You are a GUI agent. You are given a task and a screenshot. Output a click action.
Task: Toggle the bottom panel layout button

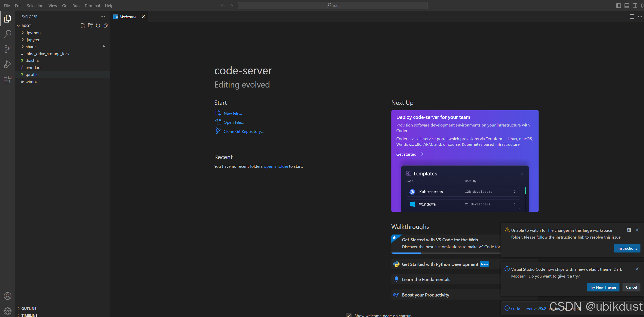627,6
